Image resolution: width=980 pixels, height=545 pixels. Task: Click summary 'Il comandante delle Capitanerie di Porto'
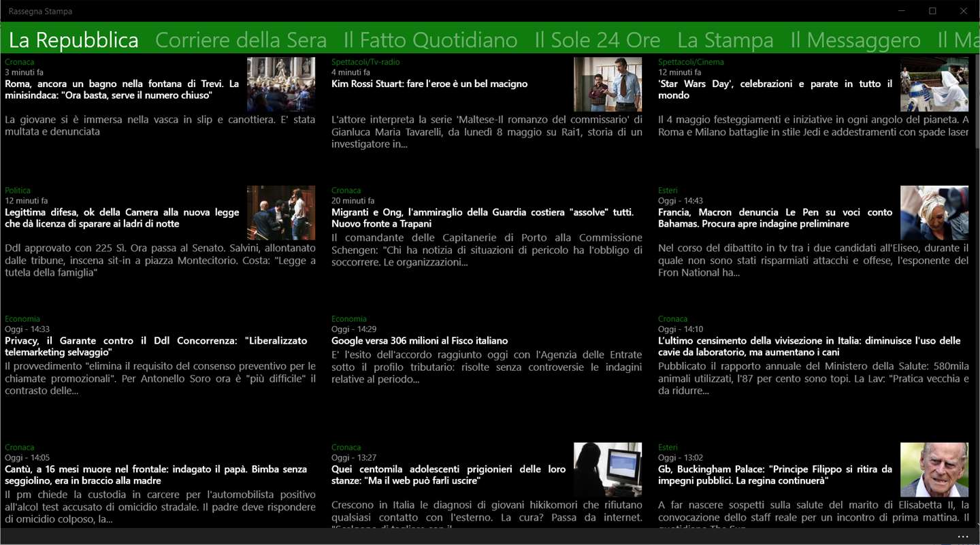click(x=487, y=250)
